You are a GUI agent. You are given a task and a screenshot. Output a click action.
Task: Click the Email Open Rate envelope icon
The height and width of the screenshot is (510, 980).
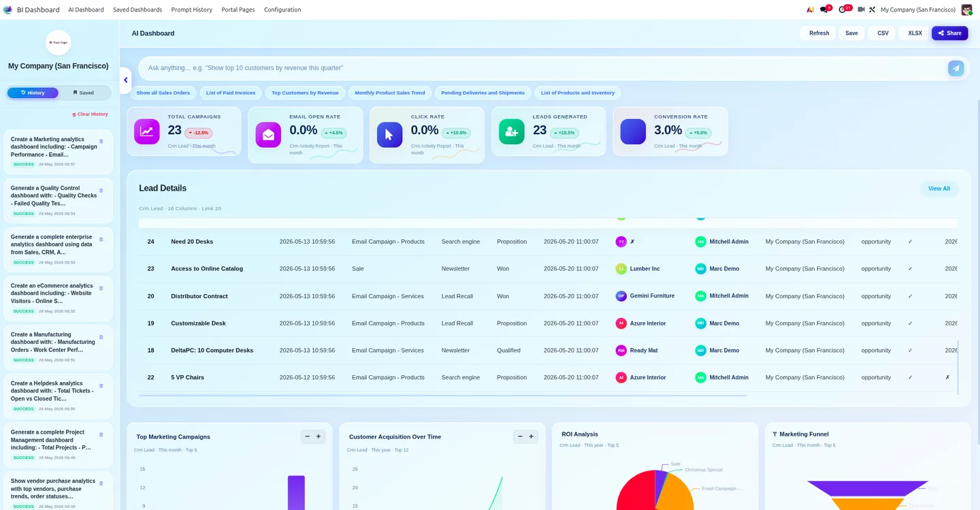[268, 134]
